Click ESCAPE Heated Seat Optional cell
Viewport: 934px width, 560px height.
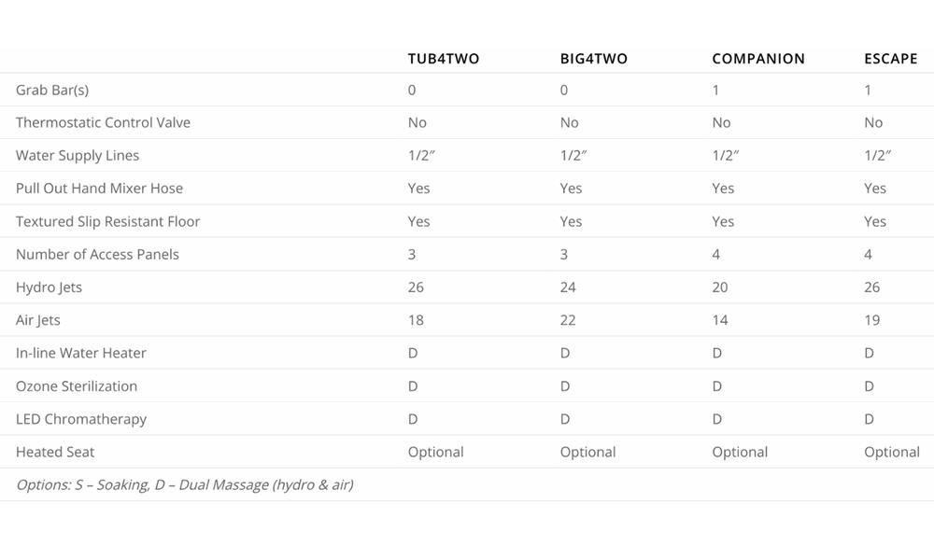(x=892, y=453)
